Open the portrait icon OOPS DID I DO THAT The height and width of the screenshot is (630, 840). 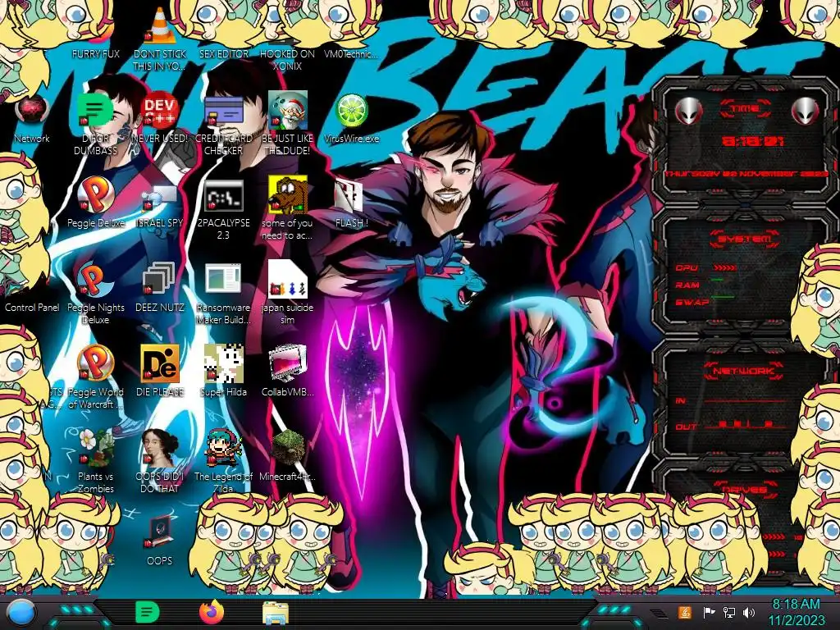pos(160,449)
